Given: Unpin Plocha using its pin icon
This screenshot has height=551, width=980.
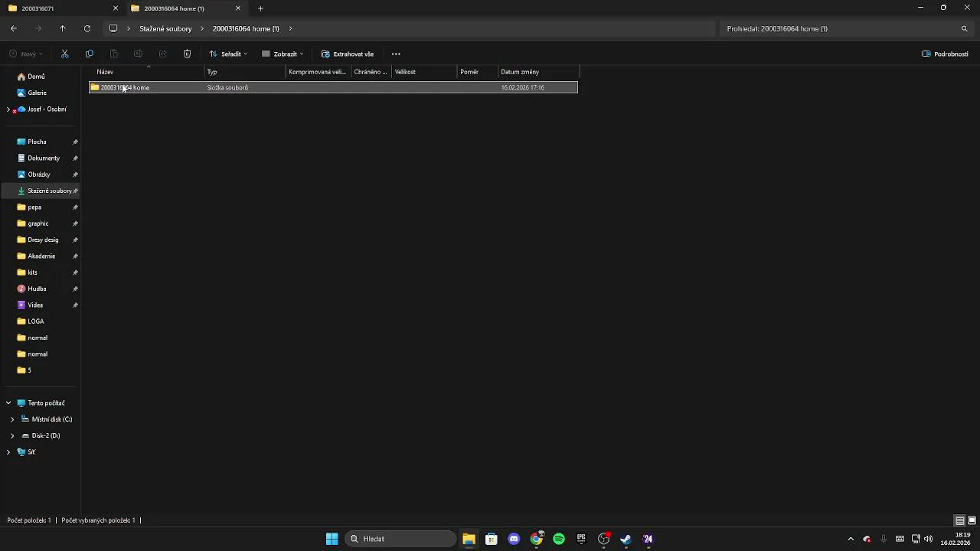Looking at the screenshot, I should pos(75,142).
